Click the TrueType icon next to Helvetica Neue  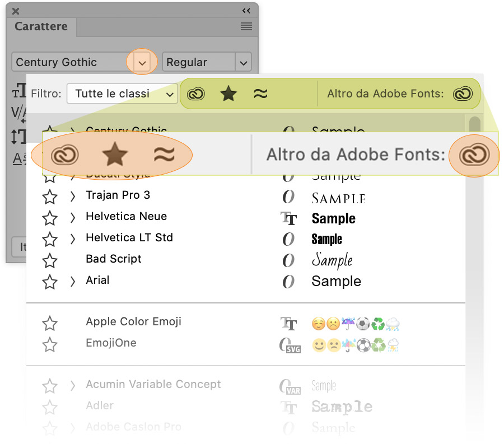coord(288,218)
